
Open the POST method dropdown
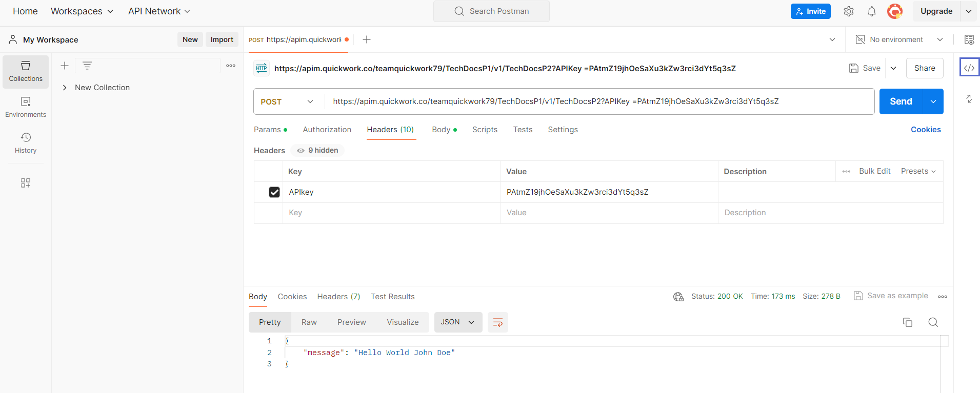pos(287,101)
